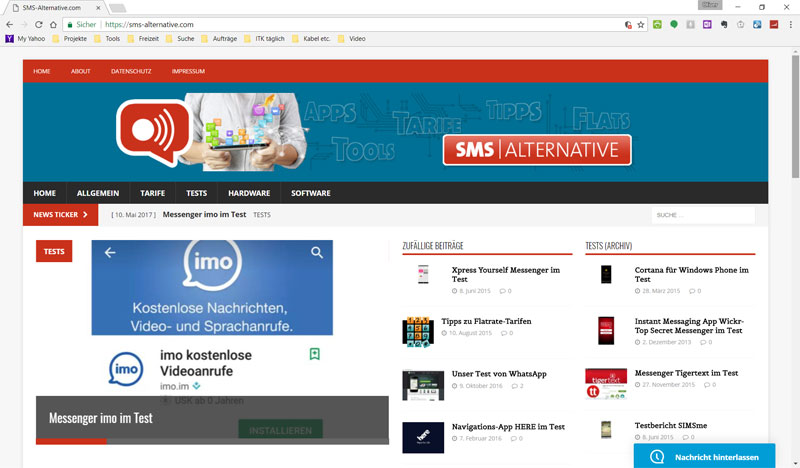Click the Nachricht hinterlassen chat button
Image resolution: width=800 pixels, height=468 pixels.
click(x=705, y=457)
